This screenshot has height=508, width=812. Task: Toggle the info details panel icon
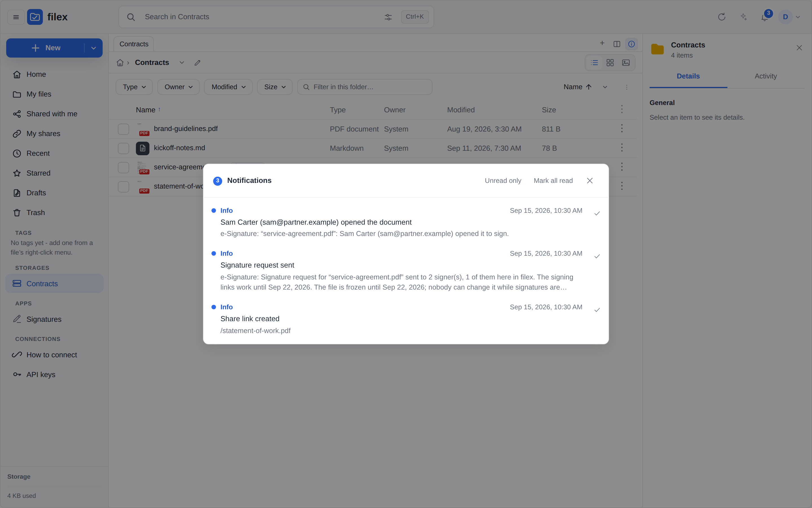click(631, 44)
